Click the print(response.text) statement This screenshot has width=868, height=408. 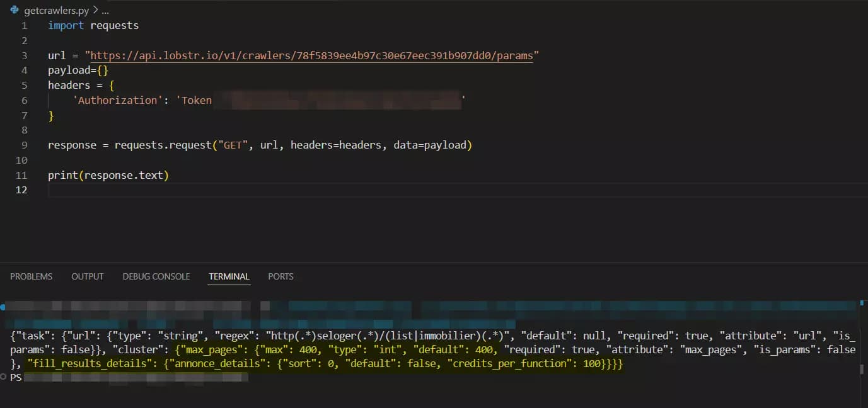tap(108, 175)
